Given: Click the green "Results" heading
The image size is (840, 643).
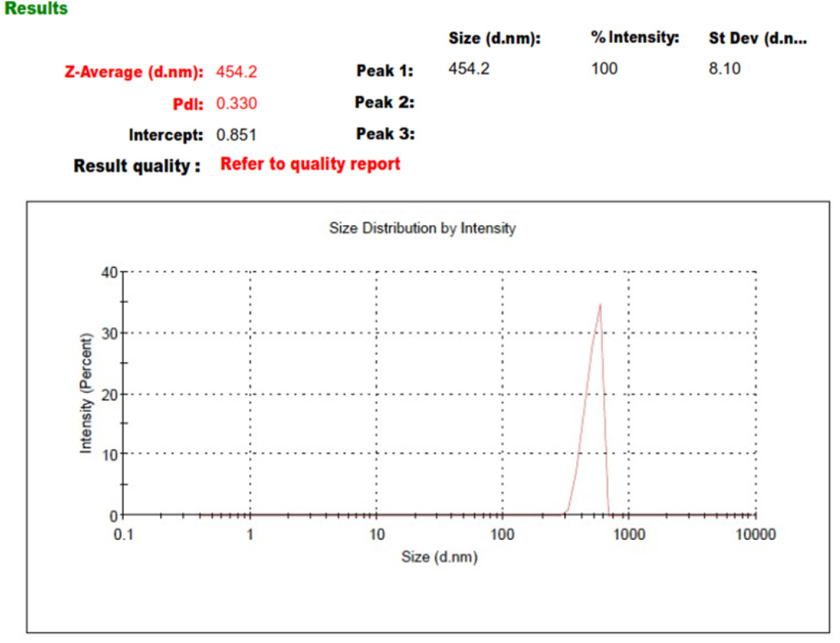Looking at the screenshot, I should (x=36, y=8).
